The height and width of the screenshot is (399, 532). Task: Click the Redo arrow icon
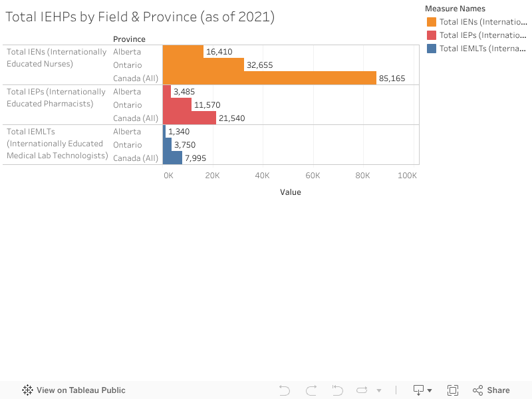(311, 390)
